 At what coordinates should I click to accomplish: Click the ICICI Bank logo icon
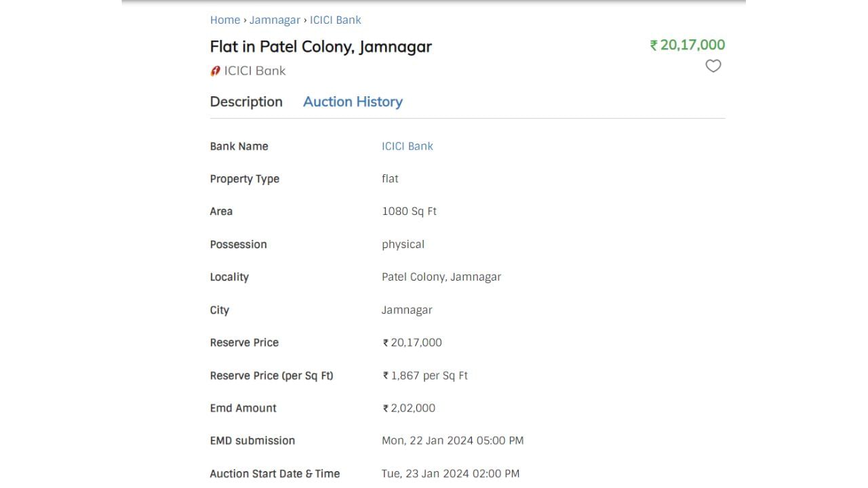(216, 70)
